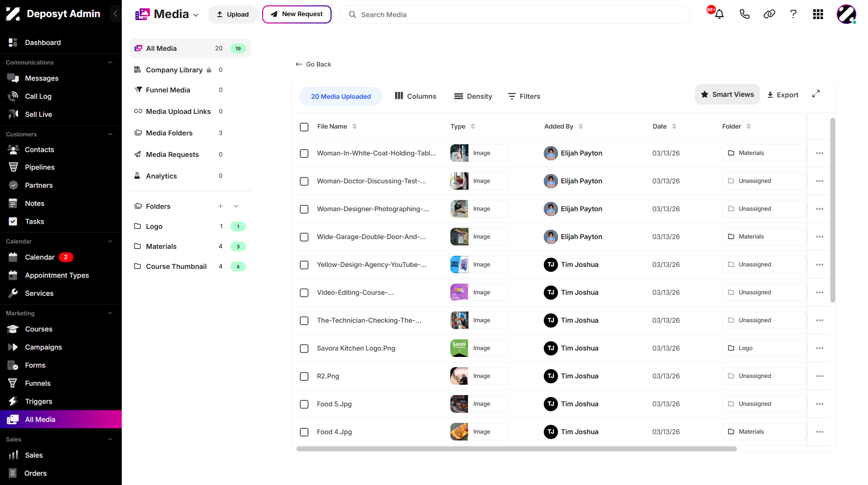868x485 pixels.
Task: Open row options for Savora Kitchen Logo.Png
Action: click(x=820, y=348)
